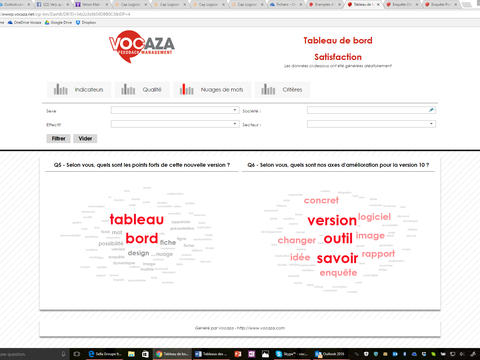Viewport: 480px width, 360px height.
Task: Switch to the Qualité tab
Action: tap(142, 90)
